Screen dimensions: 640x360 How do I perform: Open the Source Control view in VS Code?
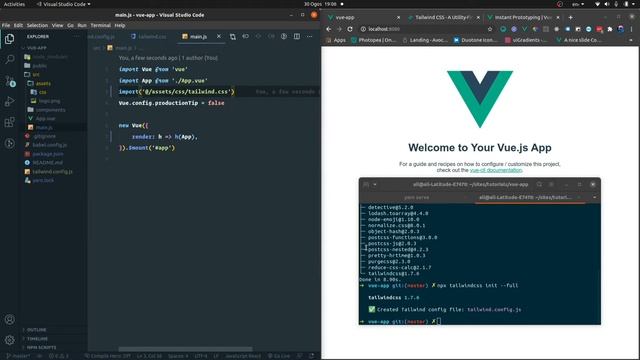[10, 81]
